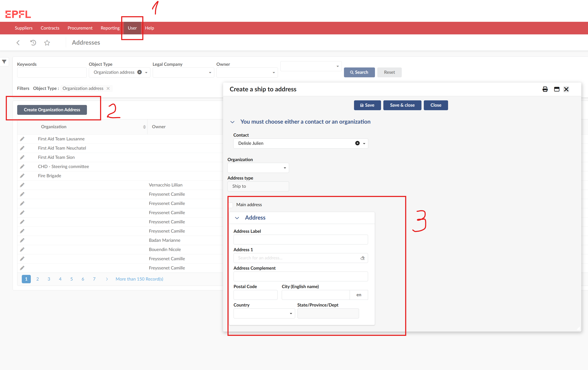Go to page 3 of results
This screenshot has height=370, width=588.
[x=49, y=279]
